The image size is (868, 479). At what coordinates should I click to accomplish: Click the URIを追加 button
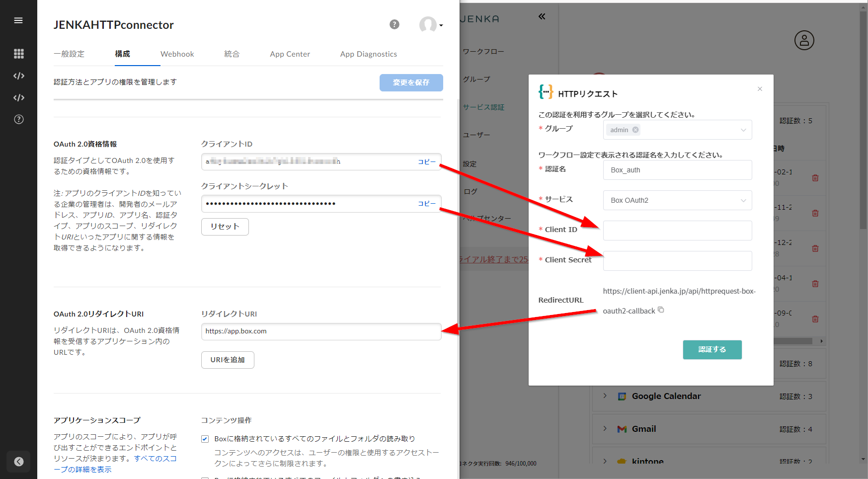pyautogui.click(x=228, y=360)
